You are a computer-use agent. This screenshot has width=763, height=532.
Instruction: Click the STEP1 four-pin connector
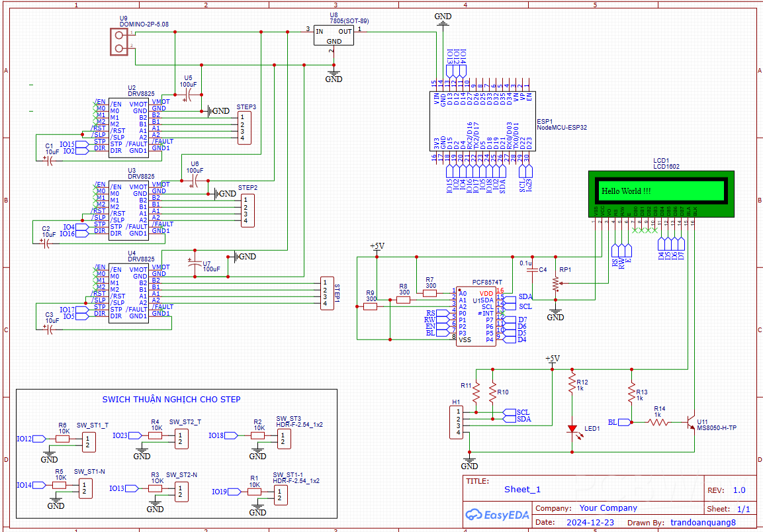coord(326,292)
